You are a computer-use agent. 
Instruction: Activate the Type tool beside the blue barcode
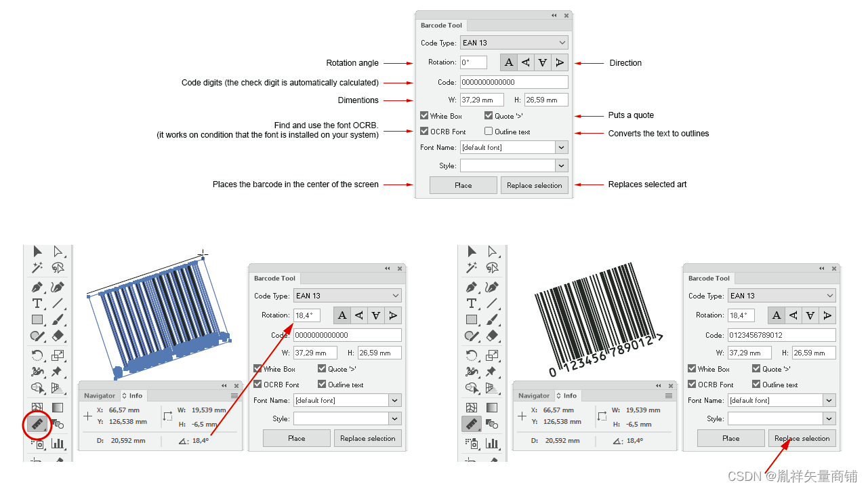[x=37, y=303]
